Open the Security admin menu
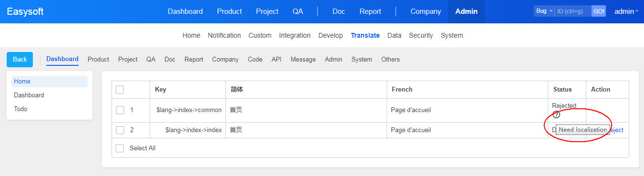The width and height of the screenshot is (644, 176). (x=421, y=35)
